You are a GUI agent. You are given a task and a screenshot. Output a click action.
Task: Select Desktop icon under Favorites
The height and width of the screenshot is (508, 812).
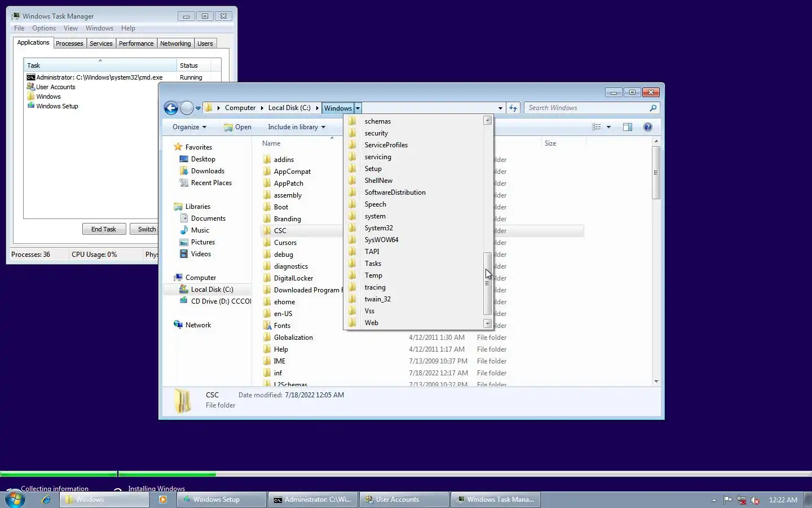pos(184,159)
